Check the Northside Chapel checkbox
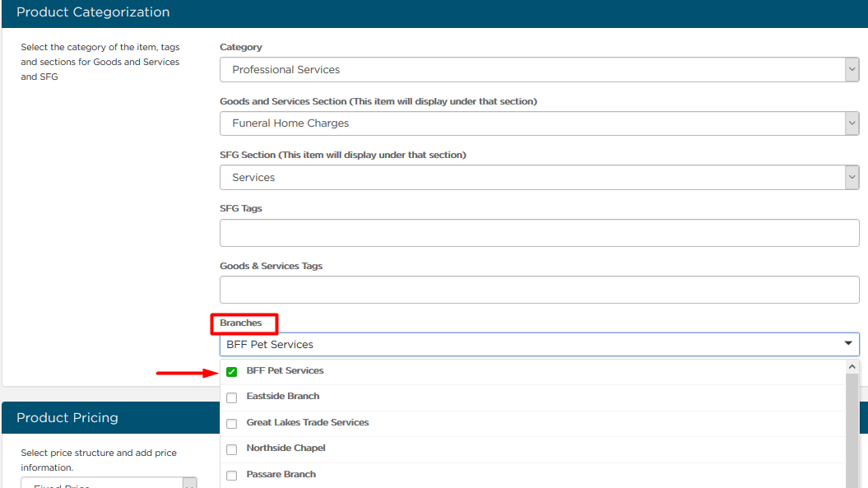The height and width of the screenshot is (488, 868). 231,449
